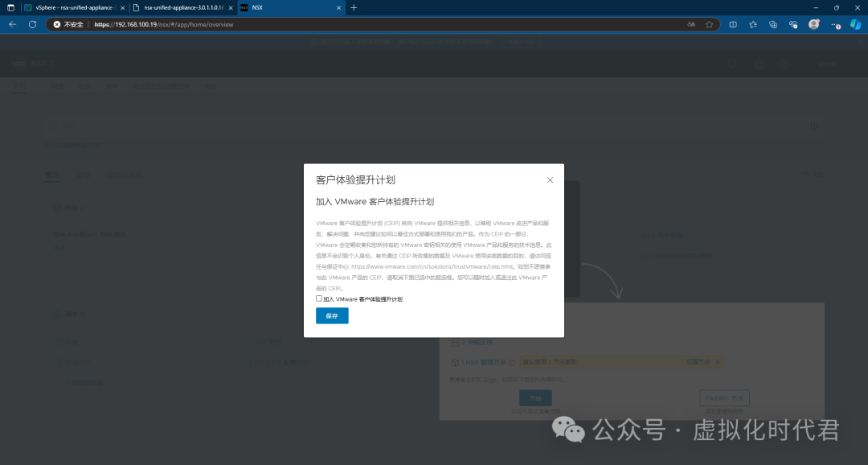
Task: Close the NSX browser tab
Action: [x=339, y=8]
